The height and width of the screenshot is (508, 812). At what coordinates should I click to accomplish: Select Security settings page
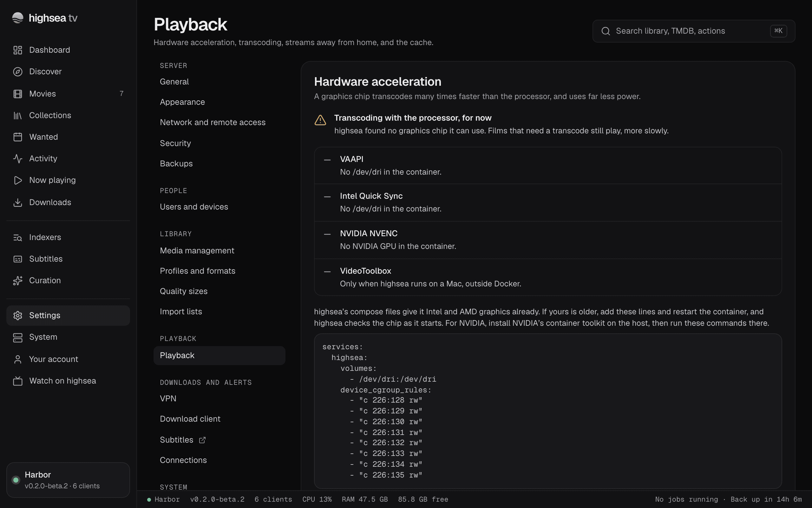(x=219, y=143)
